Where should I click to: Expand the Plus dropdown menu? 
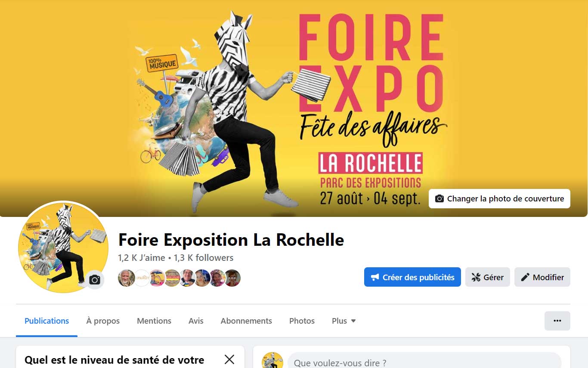(x=344, y=321)
